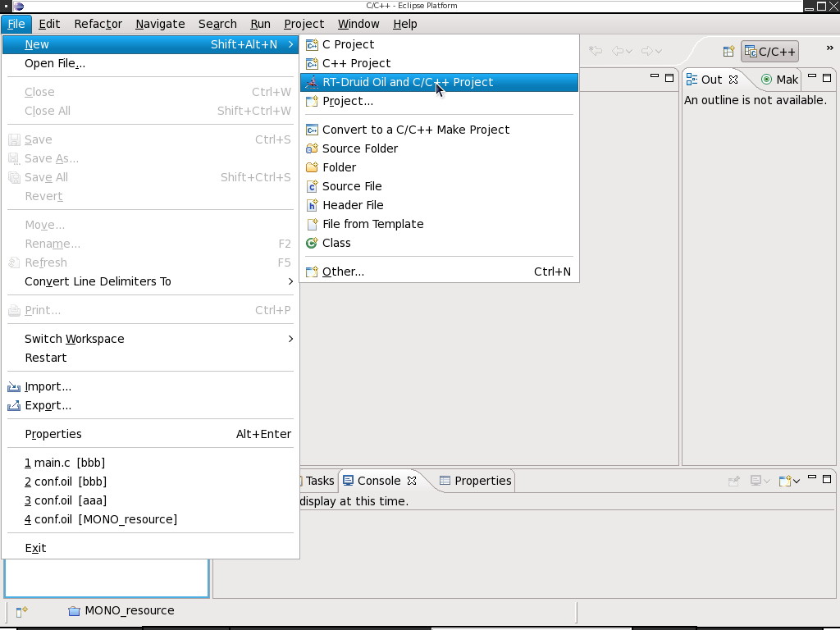
Task: Click the Project... wizard icon
Action: (x=312, y=101)
